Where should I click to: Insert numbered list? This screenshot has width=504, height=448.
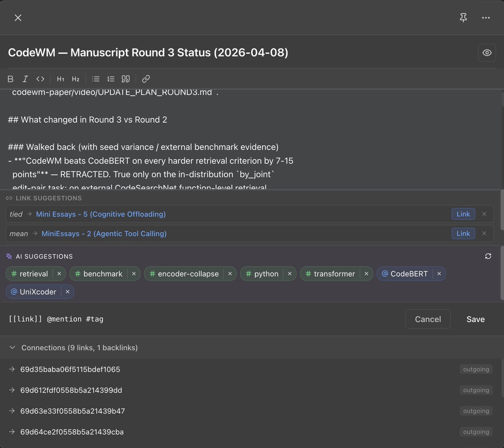pos(111,79)
